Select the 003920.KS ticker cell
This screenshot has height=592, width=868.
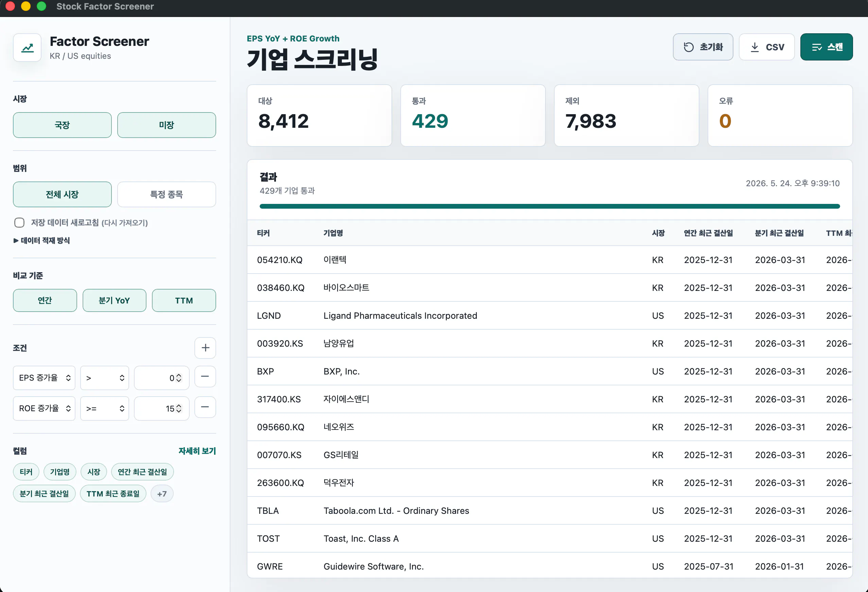[280, 344]
